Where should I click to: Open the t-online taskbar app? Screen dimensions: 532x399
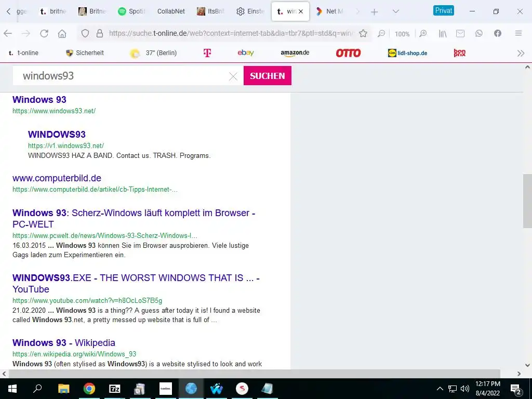tap(166, 389)
